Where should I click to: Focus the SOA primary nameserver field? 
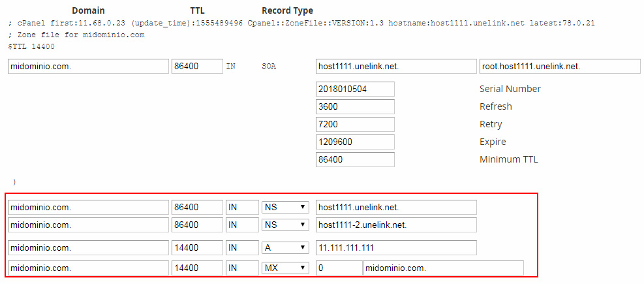395,67
